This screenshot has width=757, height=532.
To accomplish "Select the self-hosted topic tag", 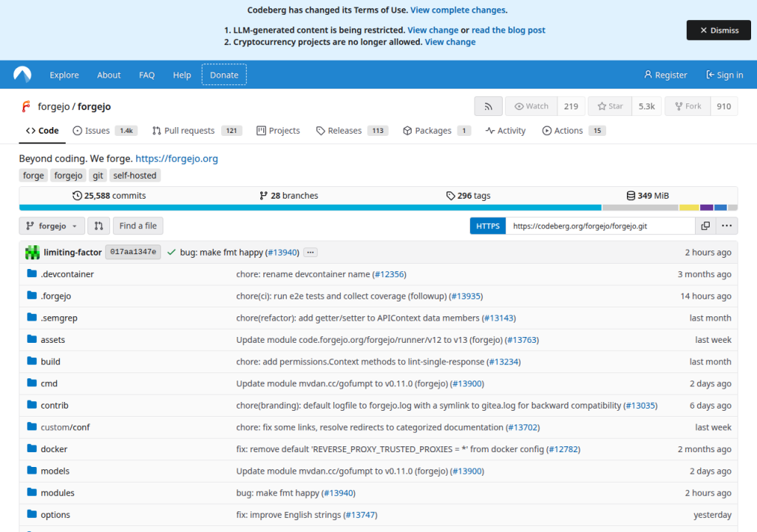I will 135,175.
